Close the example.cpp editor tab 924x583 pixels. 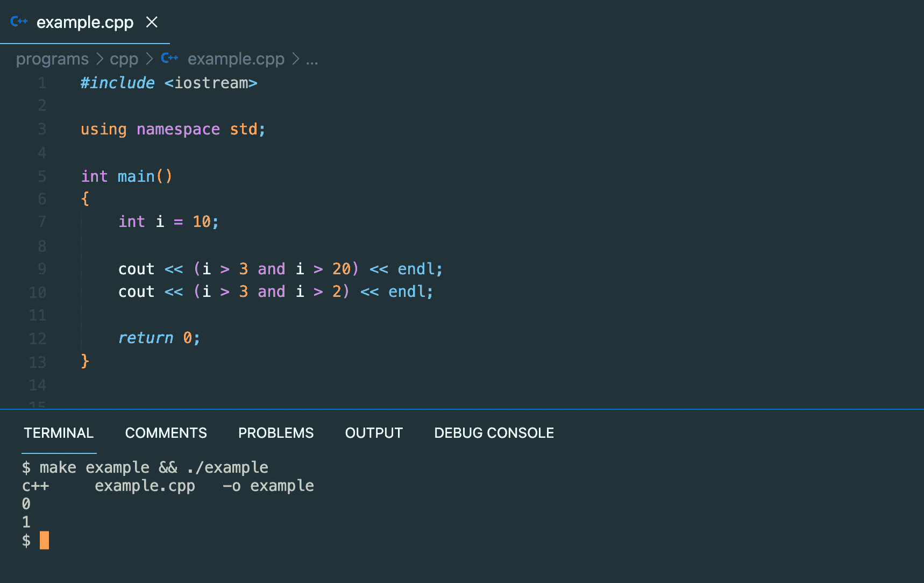pos(152,22)
